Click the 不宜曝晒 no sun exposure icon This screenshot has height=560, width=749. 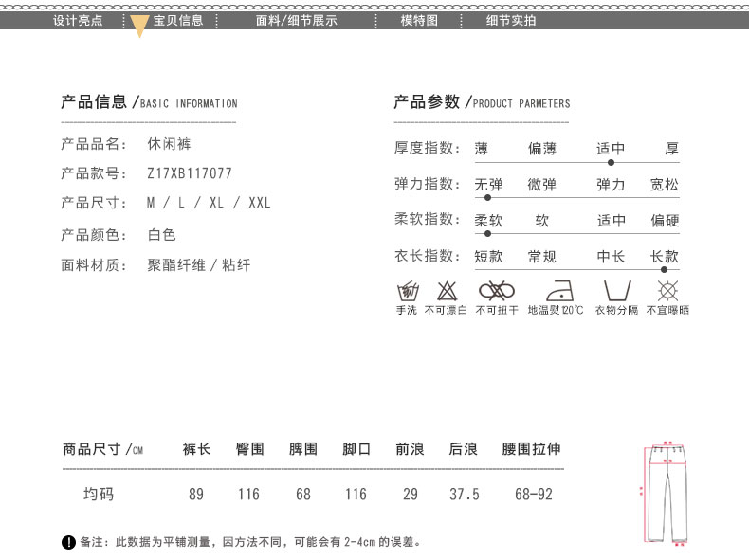coord(667,291)
